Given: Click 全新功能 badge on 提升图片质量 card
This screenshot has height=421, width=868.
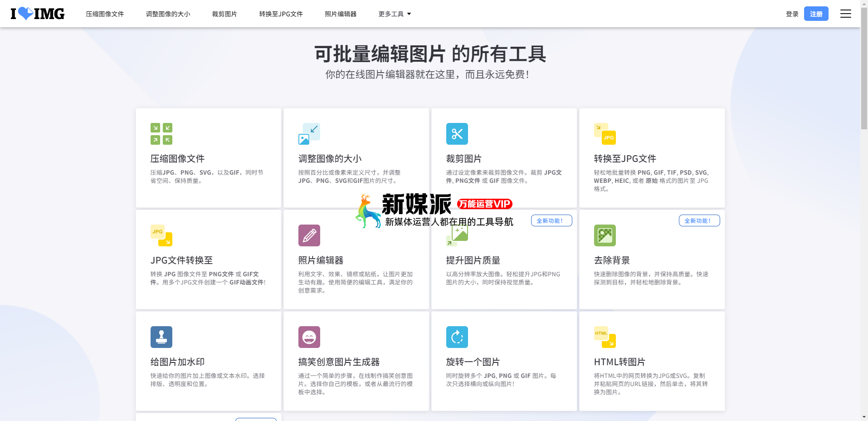Looking at the screenshot, I should coord(551,220).
